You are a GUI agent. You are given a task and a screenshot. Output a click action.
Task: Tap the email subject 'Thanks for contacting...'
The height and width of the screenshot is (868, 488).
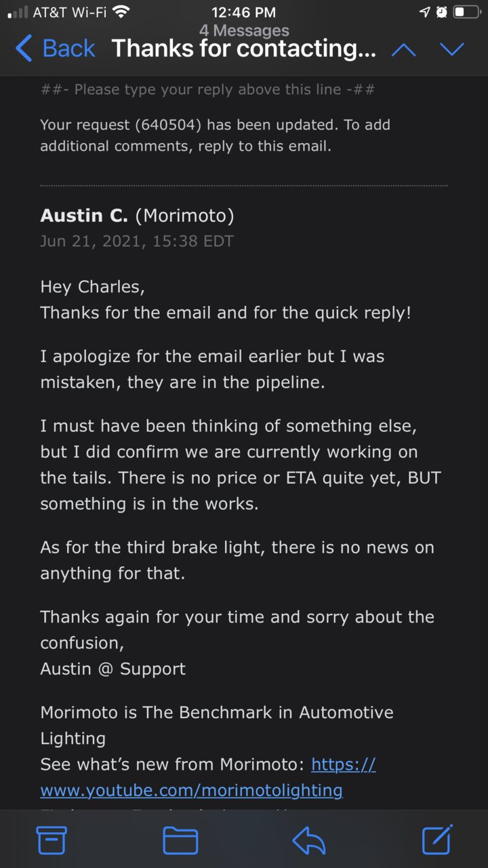(244, 49)
